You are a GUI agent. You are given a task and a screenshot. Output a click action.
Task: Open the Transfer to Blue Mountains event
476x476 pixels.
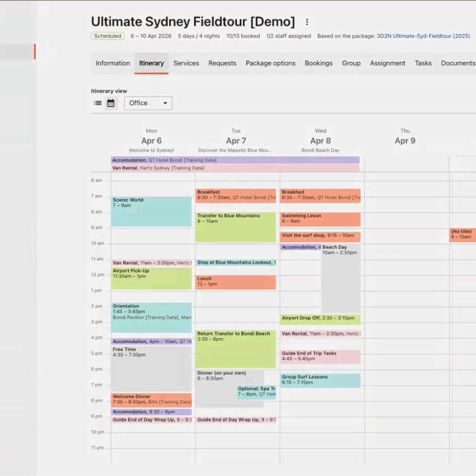click(x=235, y=227)
